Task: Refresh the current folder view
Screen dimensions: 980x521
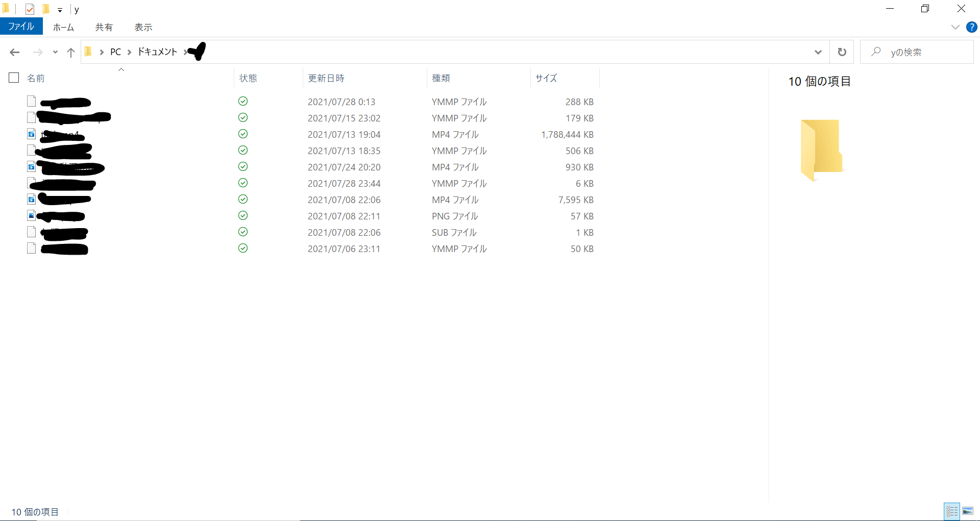Action: [x=842, y=52]
